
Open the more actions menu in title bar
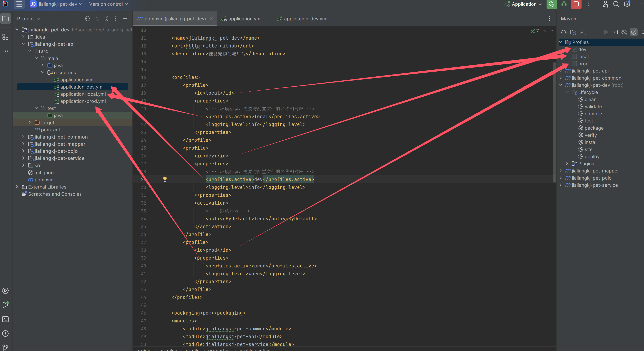coord(588,4)
